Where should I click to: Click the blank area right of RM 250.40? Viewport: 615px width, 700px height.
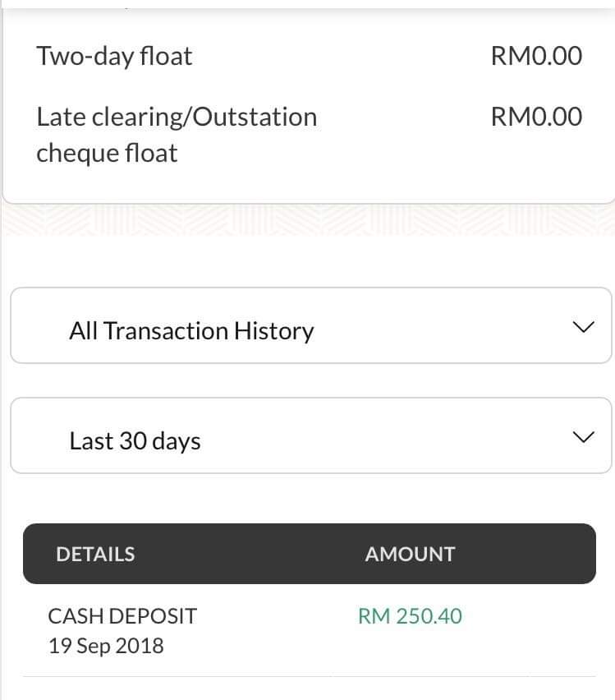pos(534,616)
